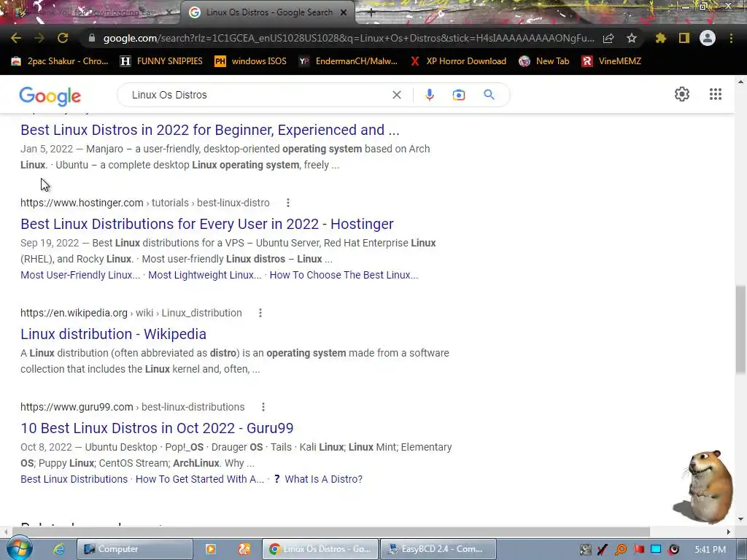Viewport: 747px width, 560px height.
Task: Open Google quick settings gear
Action: 682,94
